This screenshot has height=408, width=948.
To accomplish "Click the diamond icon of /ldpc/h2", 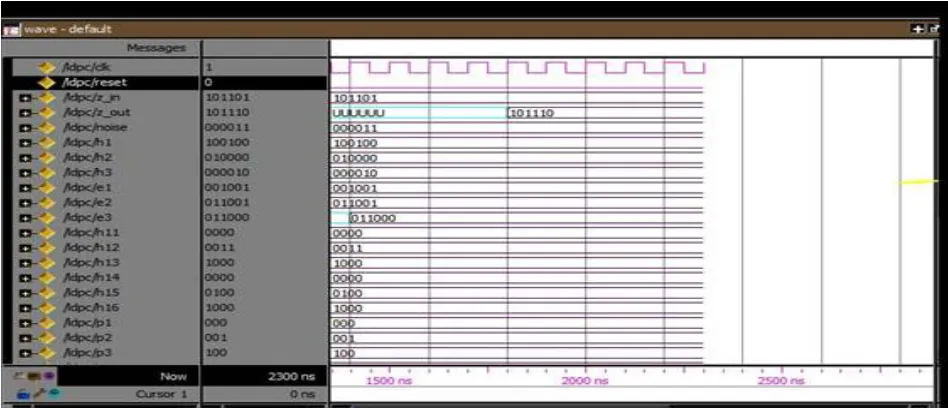I will (x=47, y=158).
